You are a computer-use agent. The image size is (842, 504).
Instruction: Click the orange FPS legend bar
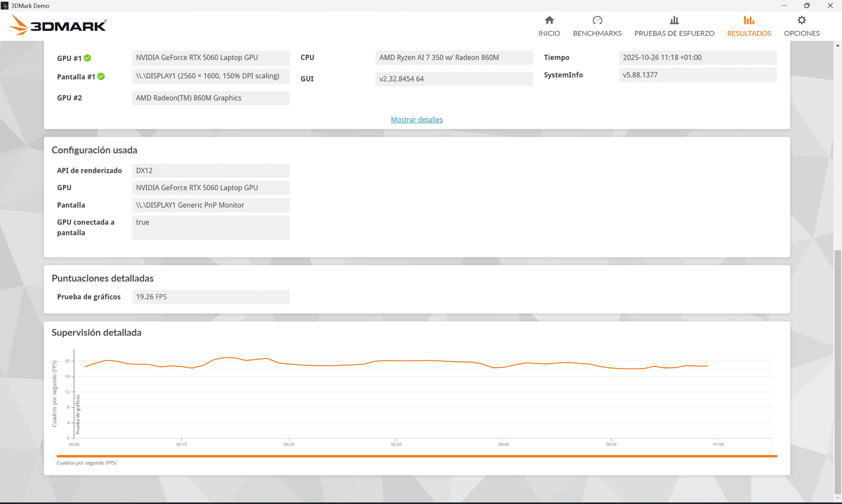coord(417,456)
